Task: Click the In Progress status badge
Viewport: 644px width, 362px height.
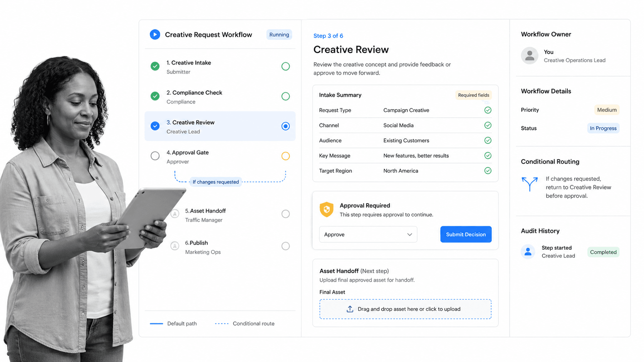Action: pos(603,128)
